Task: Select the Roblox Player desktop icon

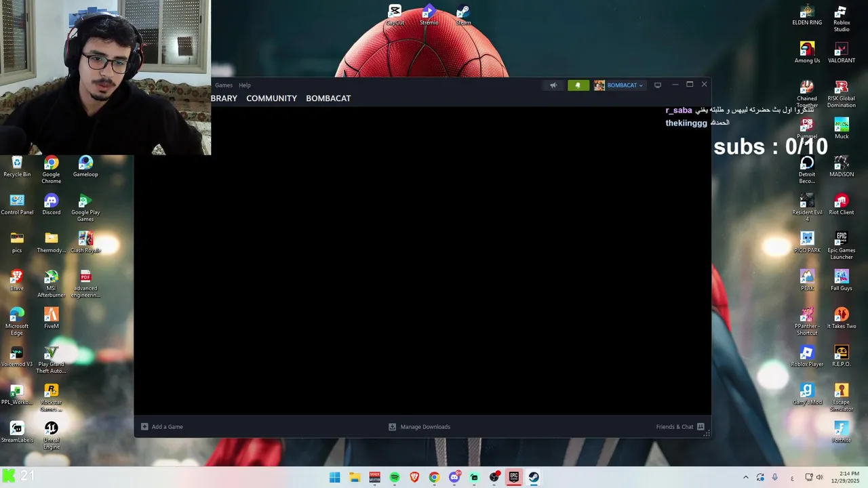Action: click(x=807, y=357)
